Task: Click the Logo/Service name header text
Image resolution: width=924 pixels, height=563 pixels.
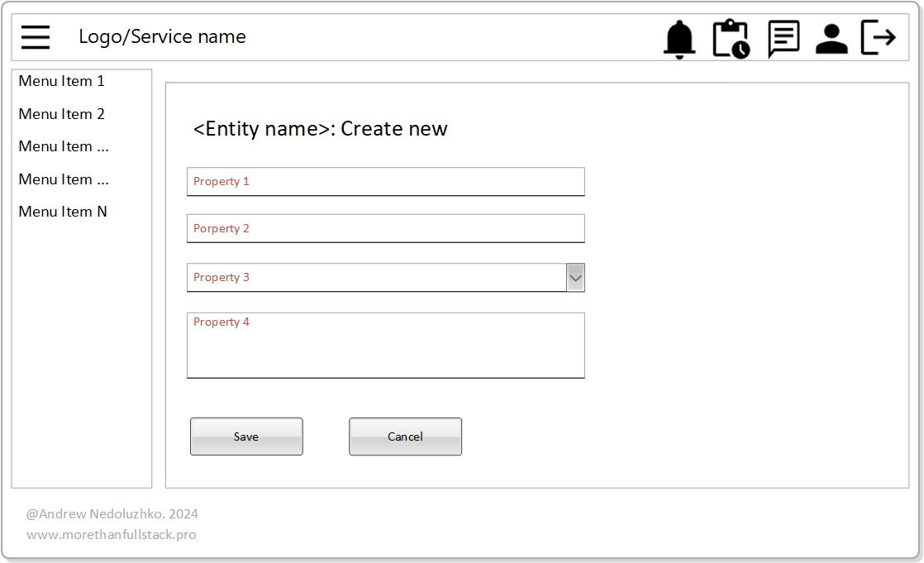Action: pyautogui.click(x=162, y=37)
